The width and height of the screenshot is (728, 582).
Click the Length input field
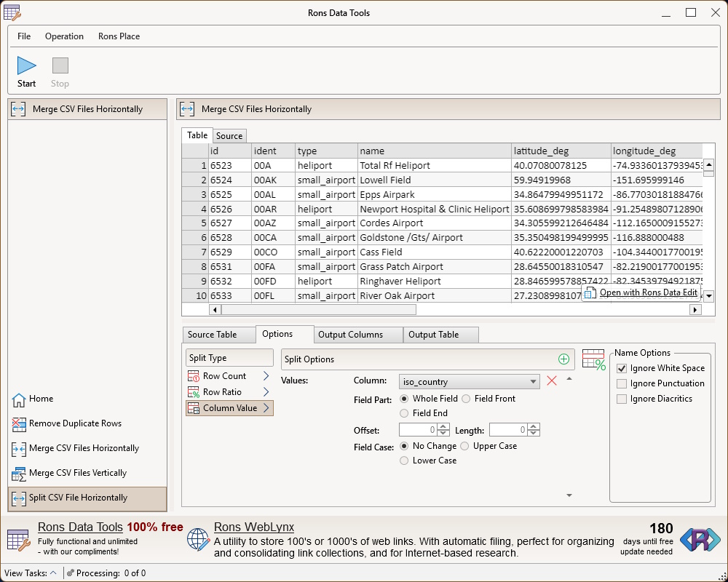(x=508, y=430)
